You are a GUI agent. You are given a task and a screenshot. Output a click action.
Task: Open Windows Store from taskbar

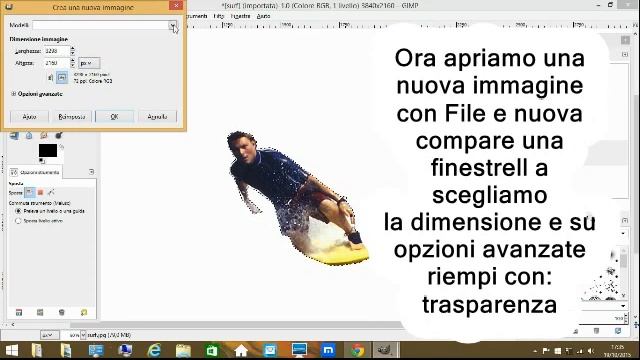(212, 350)
